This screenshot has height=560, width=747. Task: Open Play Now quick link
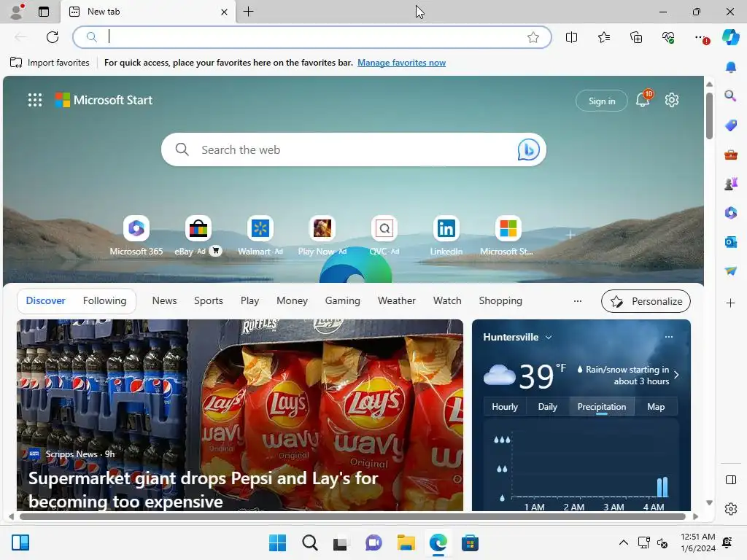[322, 236]
